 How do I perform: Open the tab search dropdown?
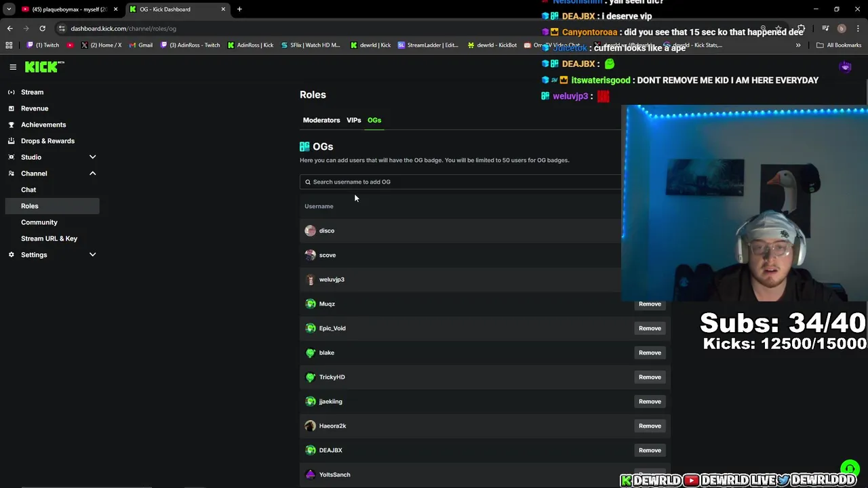pyautogui.click(x=8, y=9)
